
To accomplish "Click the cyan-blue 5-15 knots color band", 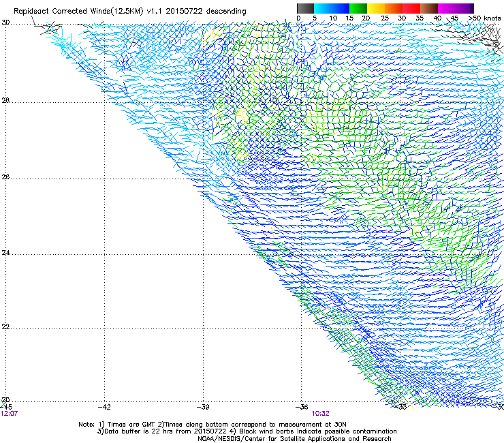I will point(332,8).
